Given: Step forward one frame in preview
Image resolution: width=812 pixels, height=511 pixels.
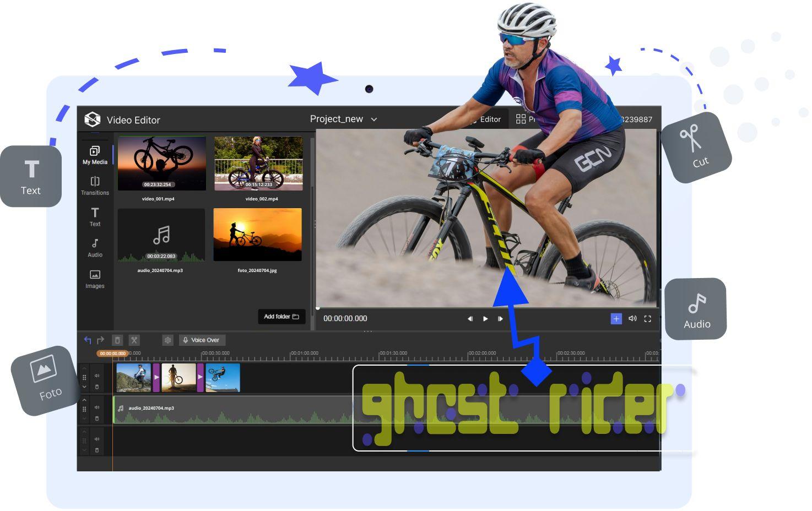Looking at the screenshot, I should pos(500,319).
